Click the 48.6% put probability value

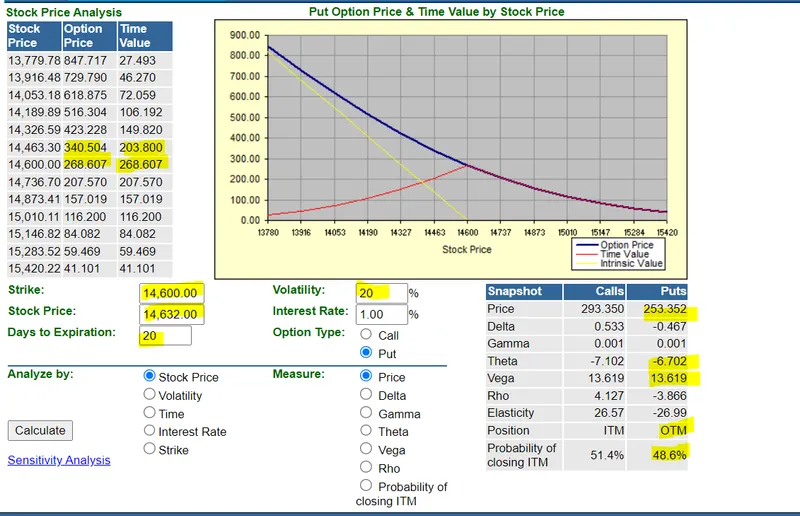click(x=657, y=455)
